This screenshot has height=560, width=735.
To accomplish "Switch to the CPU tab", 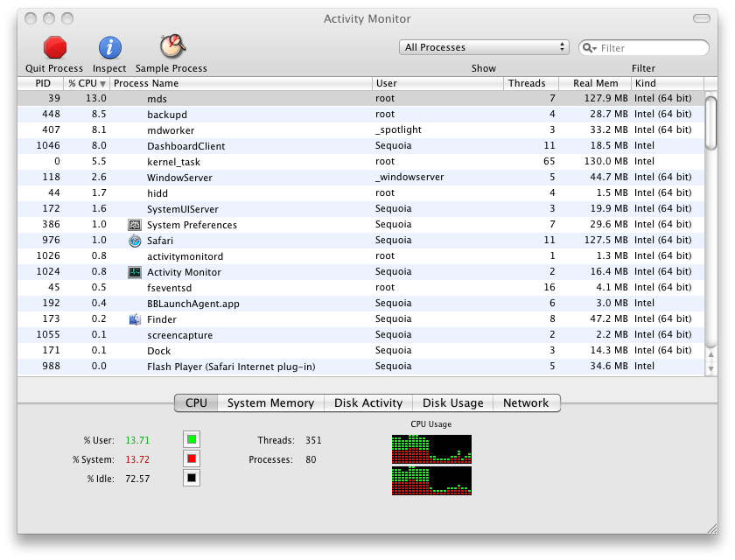I will [x=196, y=403].
